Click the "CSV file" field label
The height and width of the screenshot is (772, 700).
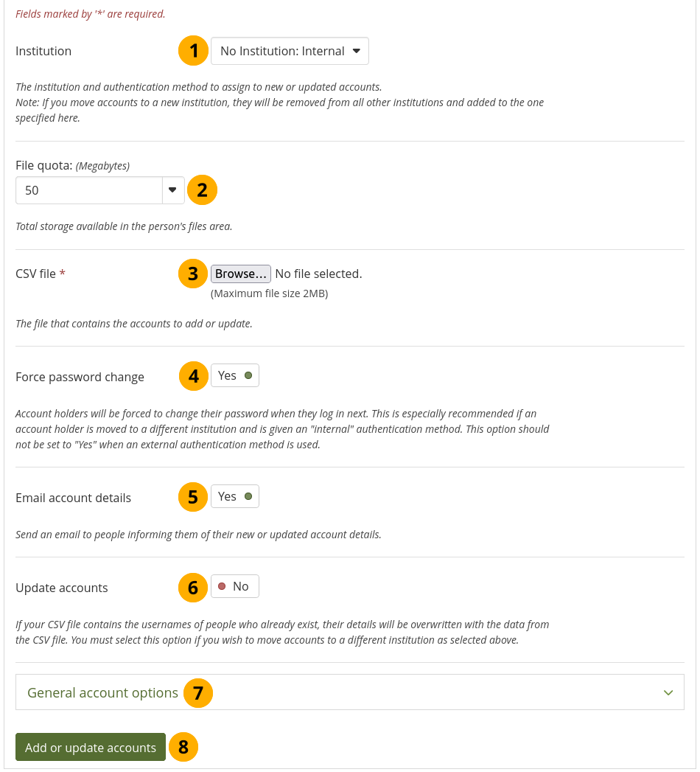coord(36,274)
